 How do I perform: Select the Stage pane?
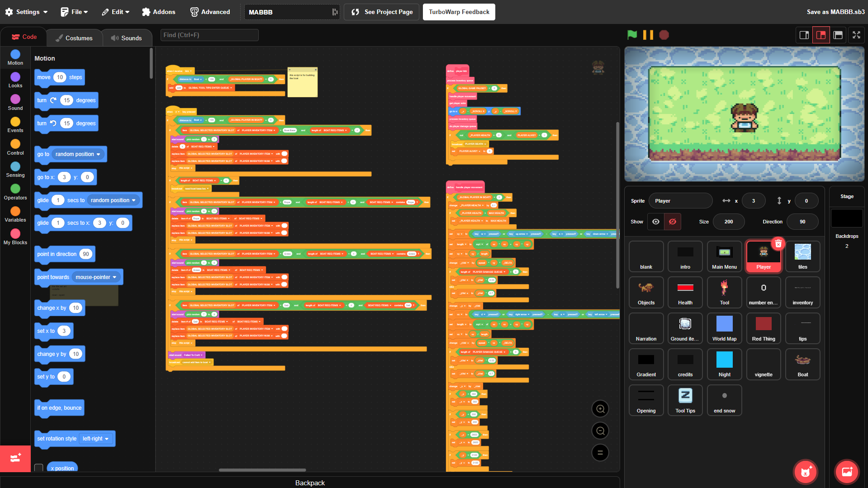coord(847,216)
